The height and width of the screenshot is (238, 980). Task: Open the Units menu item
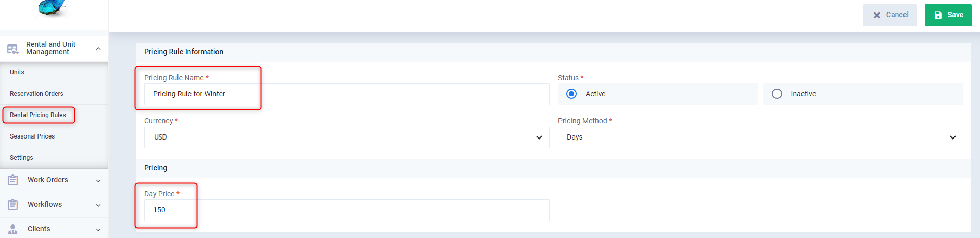click(54, 72)
